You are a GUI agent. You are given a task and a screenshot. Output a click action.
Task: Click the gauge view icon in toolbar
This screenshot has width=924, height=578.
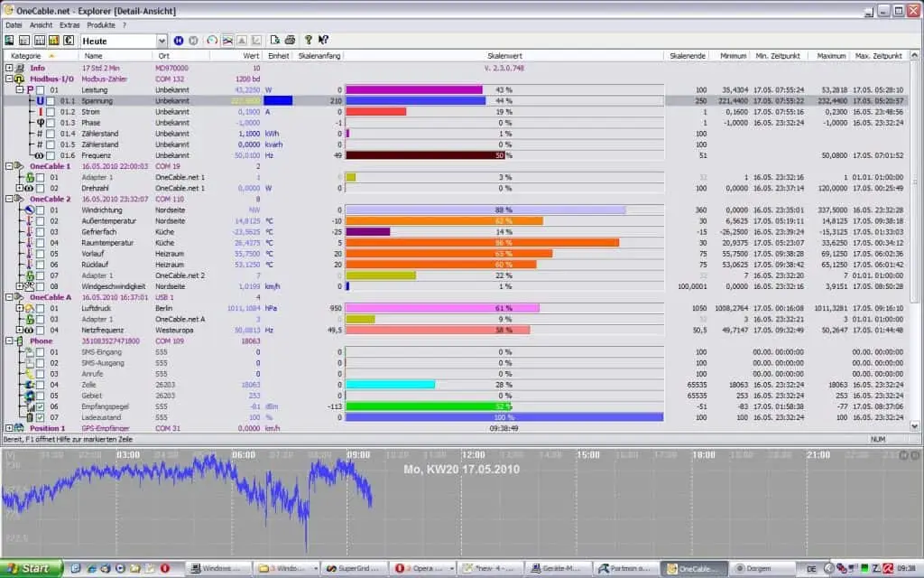(212, 41)
